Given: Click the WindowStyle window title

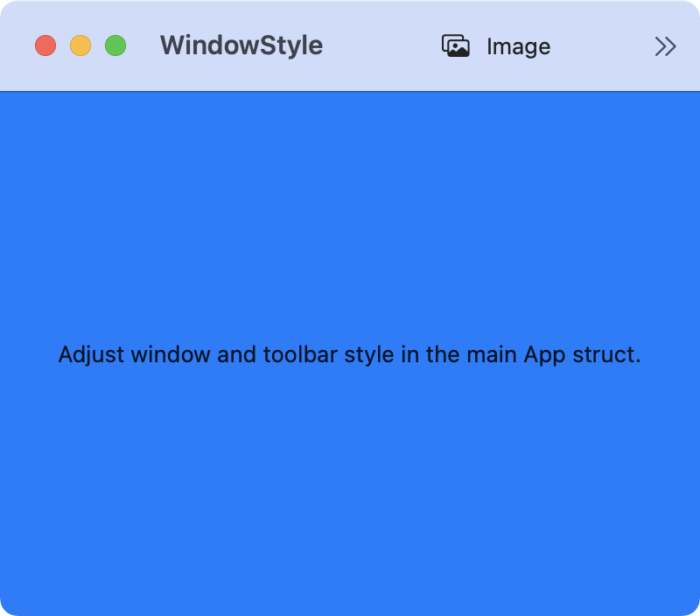Looking at the screenshot, I should [241, 45].
